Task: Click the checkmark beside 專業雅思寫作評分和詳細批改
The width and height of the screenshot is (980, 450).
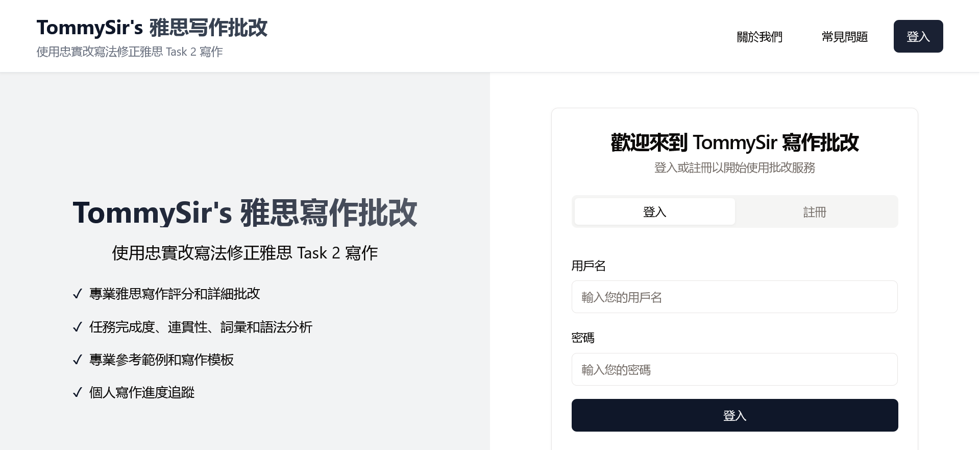Action: click(78, 294)
